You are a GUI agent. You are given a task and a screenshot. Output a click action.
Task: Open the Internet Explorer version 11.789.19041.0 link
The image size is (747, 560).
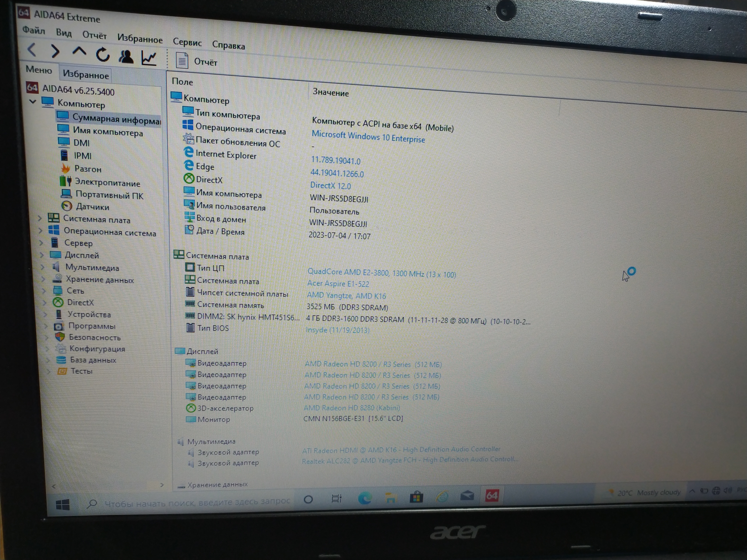(335, 160)
